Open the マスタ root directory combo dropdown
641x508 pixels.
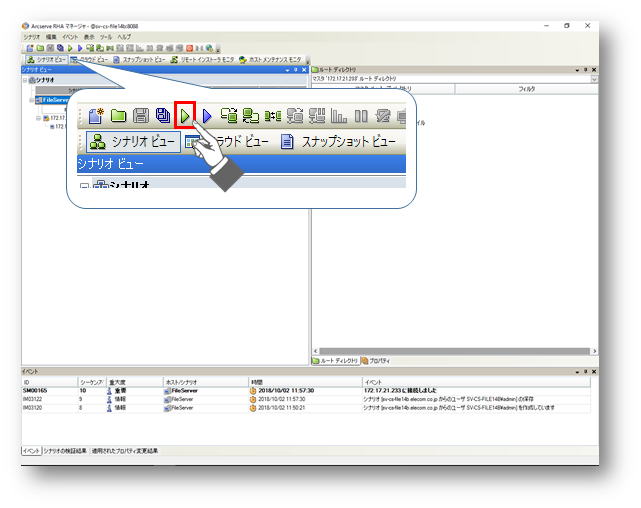pyautogui.click(x=594, y=78)
